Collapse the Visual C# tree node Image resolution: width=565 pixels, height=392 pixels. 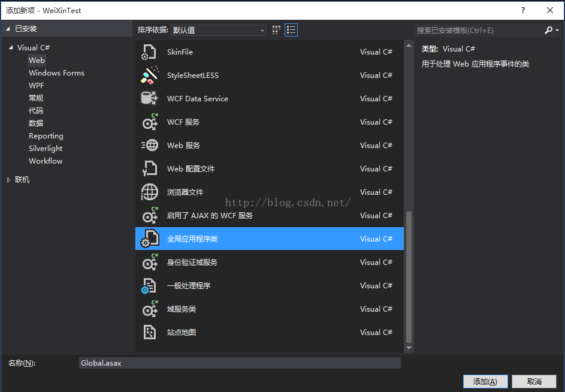(x=11, y=47)
